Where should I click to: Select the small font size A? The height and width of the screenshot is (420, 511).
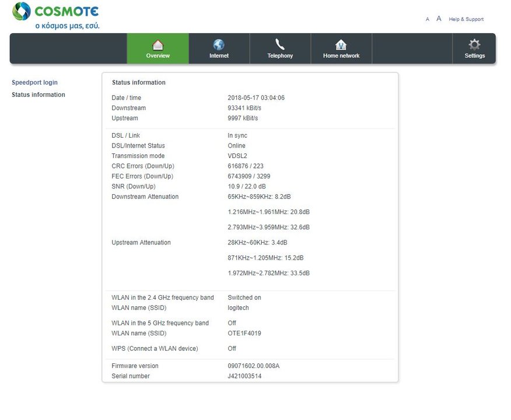pos(427,19)
